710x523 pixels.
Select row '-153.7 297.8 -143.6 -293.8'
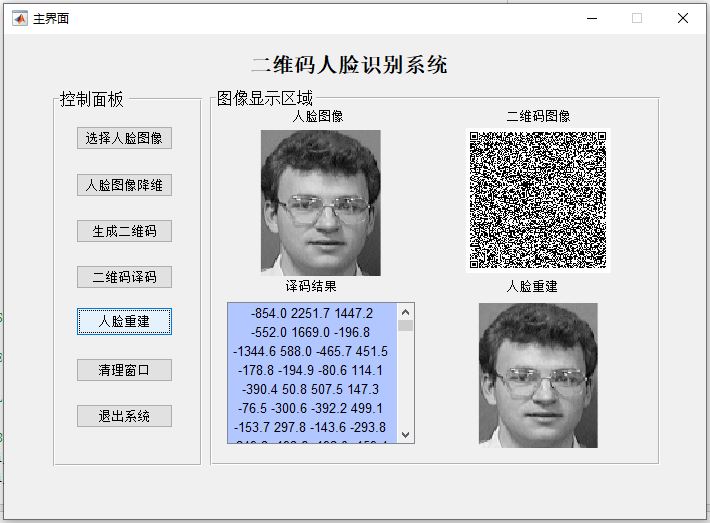pos(312,427)
